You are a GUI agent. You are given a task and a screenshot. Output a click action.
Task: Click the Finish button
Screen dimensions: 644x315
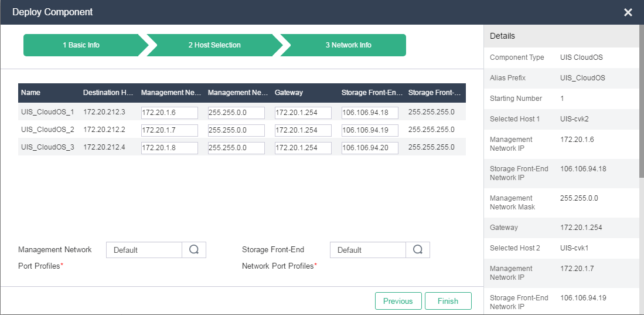click(x=448, y=301)
